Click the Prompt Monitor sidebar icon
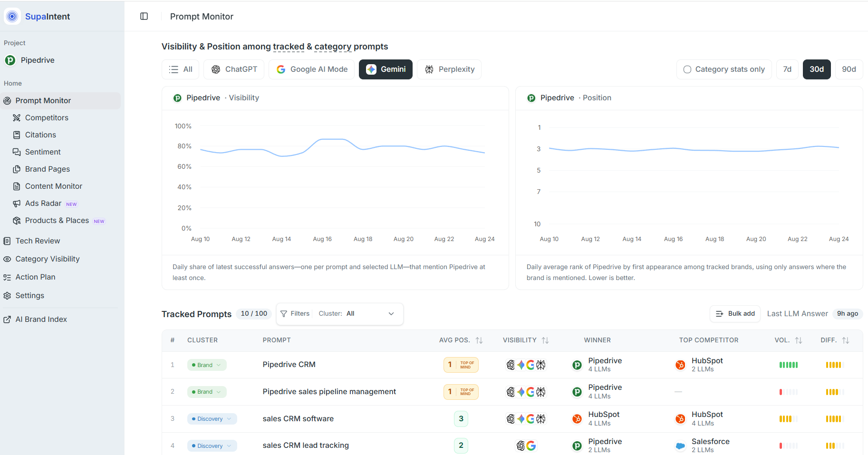868x455 pixels. pos(7,101)
